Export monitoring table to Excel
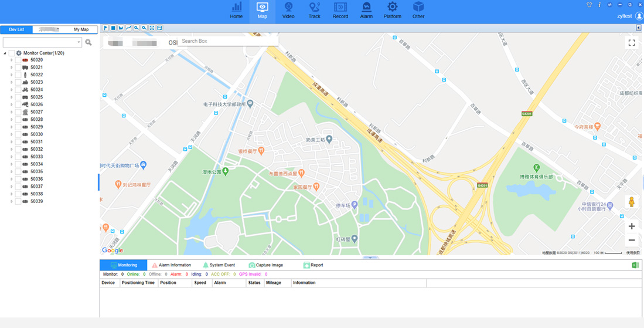 click(x=635, y=266)
